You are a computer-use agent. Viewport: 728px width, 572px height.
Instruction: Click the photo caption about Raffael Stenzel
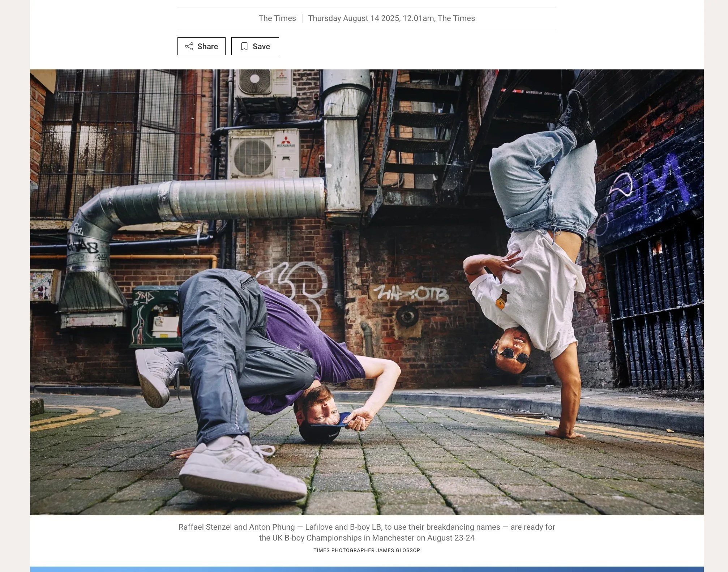point(367,532)
